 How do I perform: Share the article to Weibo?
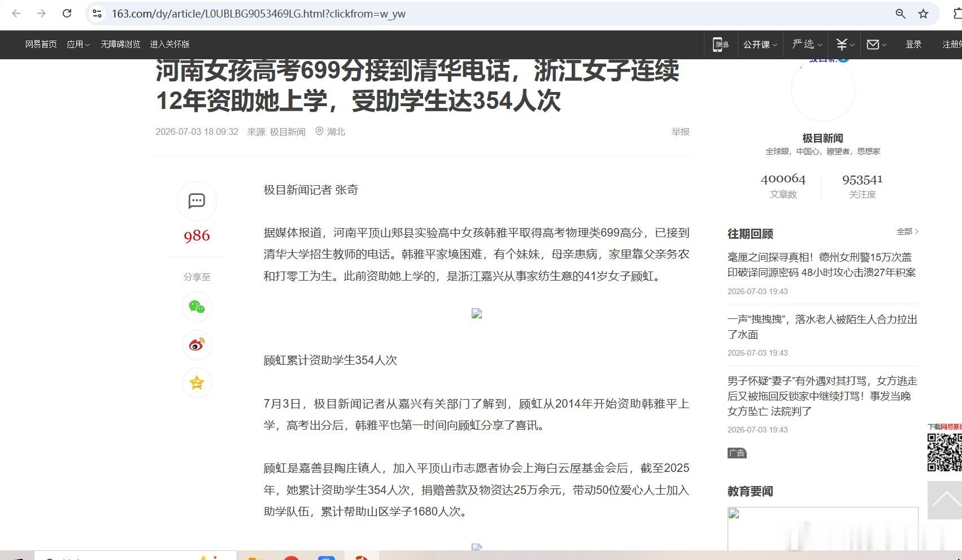[x=197, y=344]
